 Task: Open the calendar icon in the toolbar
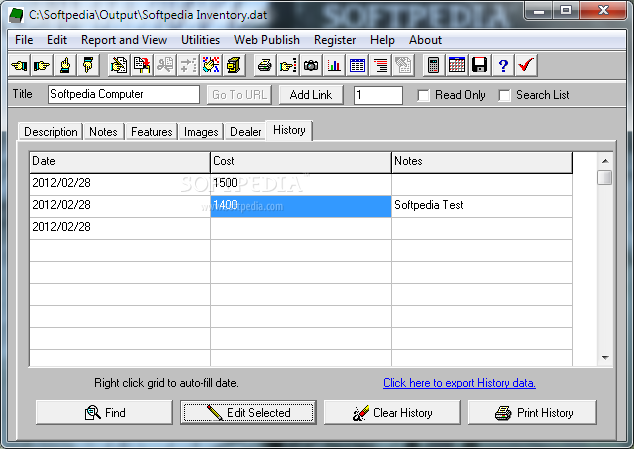457,65
